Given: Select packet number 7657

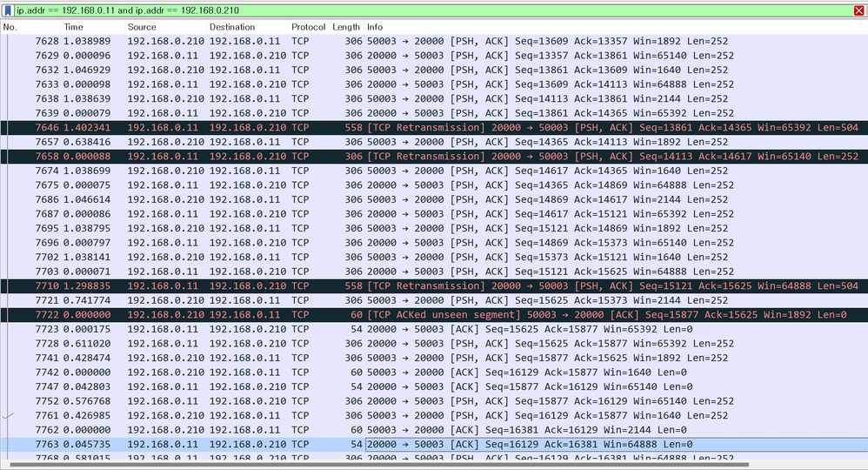Looking at the screenshot, I should 434,142.
